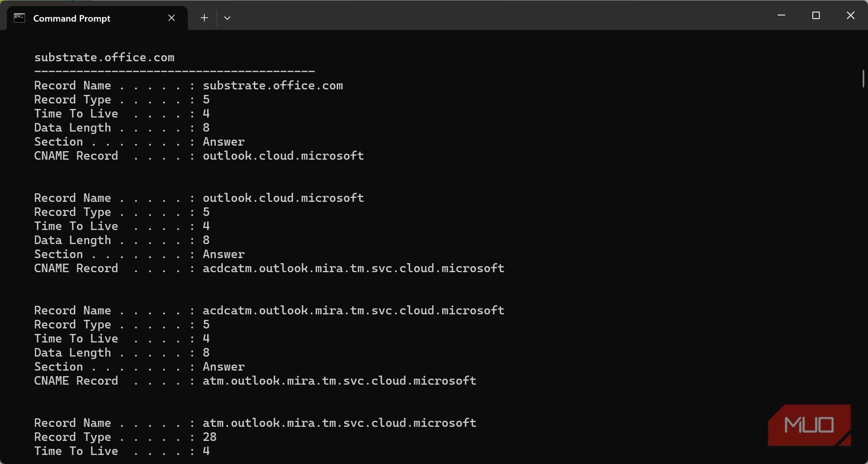Click last Record Name atm.outlook.mira value
Screen dimensions: 868x464
click(339, 423)
